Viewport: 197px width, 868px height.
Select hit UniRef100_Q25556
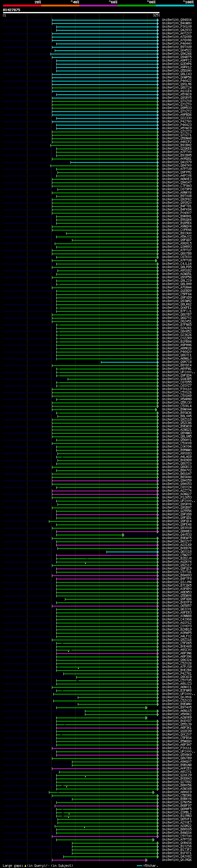pos(176,511)
